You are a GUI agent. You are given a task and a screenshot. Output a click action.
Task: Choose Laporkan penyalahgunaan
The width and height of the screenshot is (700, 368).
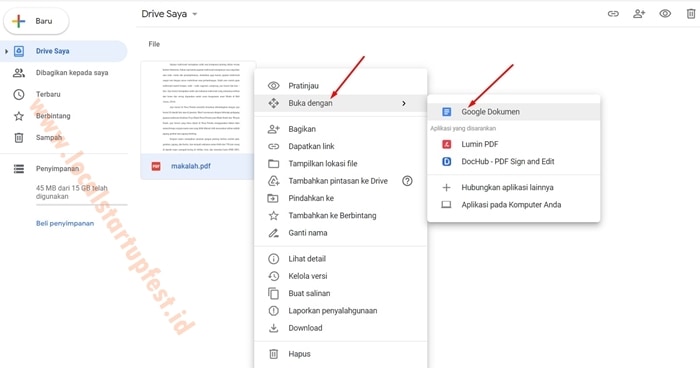pos(341,311)
